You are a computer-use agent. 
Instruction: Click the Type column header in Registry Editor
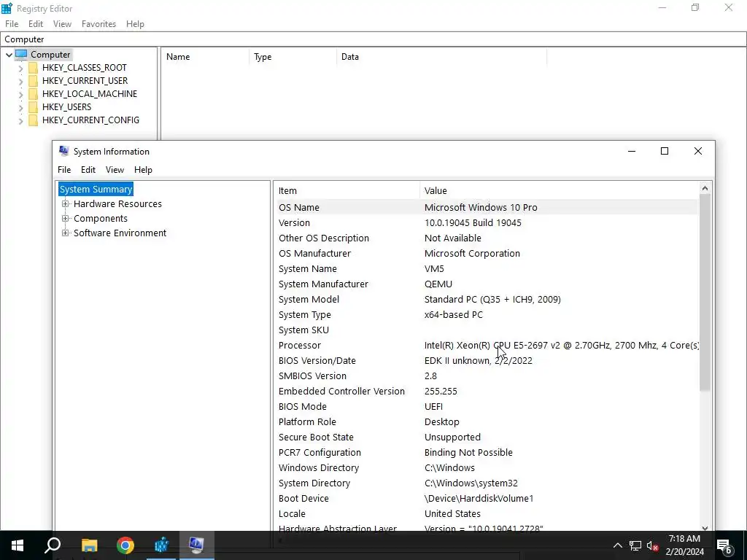point(293,57)
